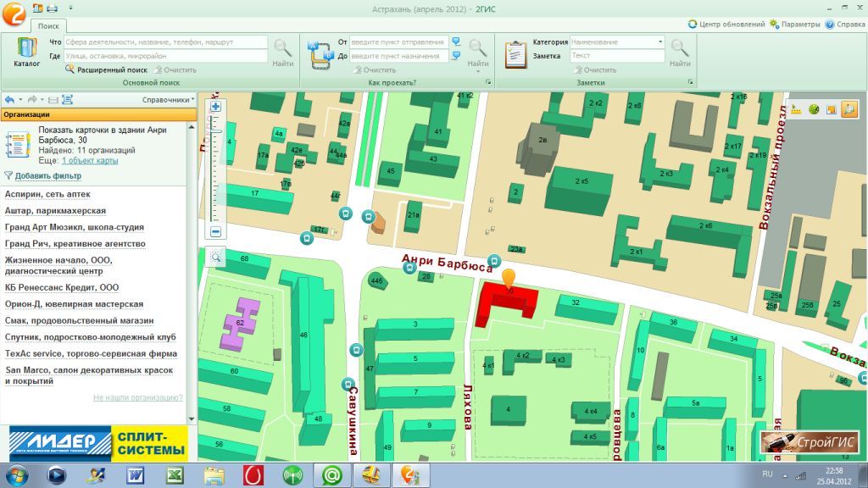
Task: Open the Справочники dropdown
Action: (x=169, y=100)
